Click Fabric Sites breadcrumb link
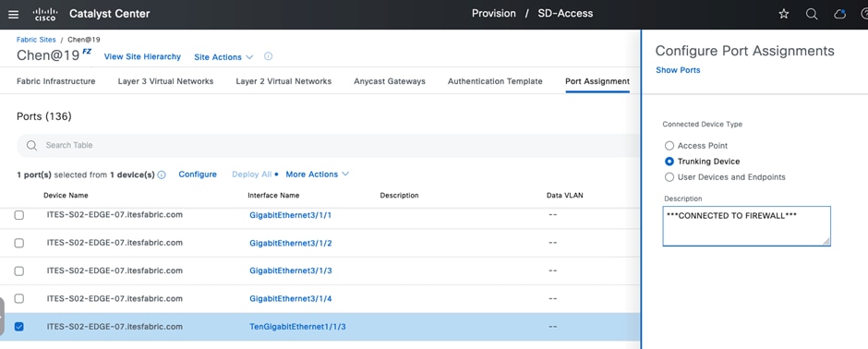Viewport: 868px width, 349px height. [36, 40]
